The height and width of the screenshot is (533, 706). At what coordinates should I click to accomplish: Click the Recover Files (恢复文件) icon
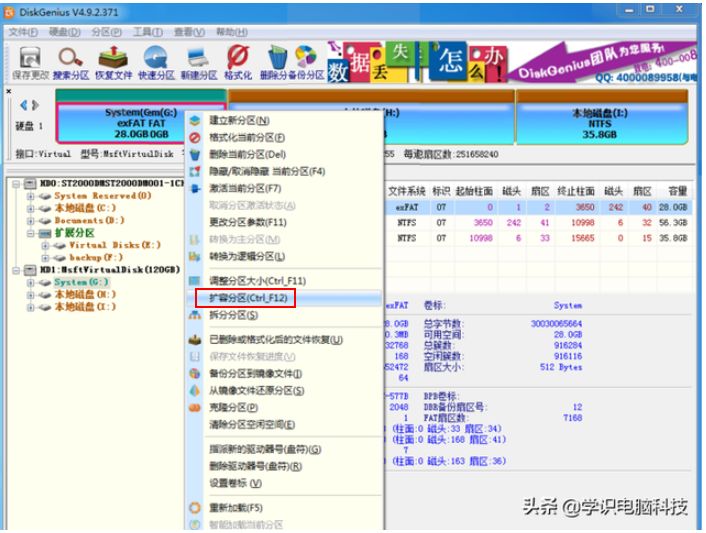pos(113,63)
